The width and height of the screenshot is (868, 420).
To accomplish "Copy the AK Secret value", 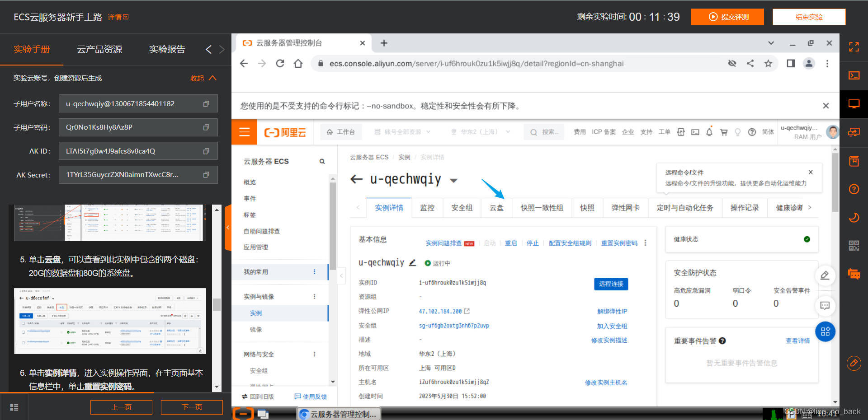I will click(x=206, y=175).
